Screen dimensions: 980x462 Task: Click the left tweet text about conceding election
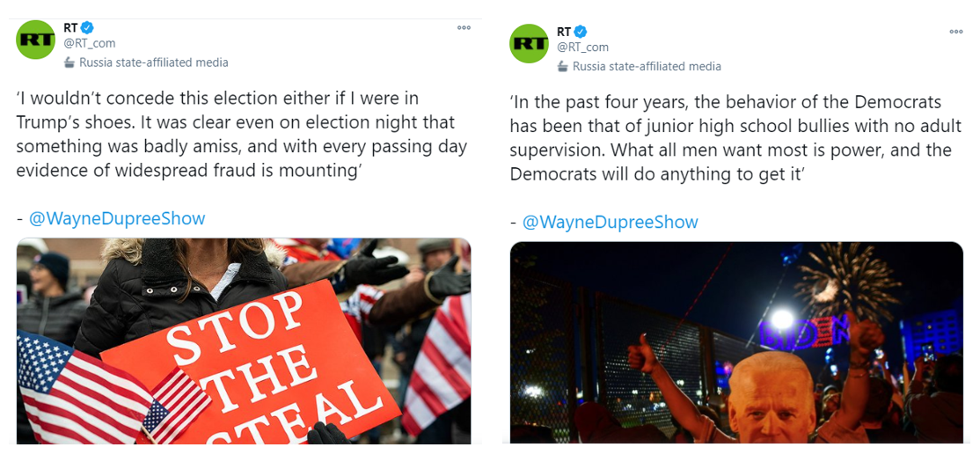[x=242, y=135]
